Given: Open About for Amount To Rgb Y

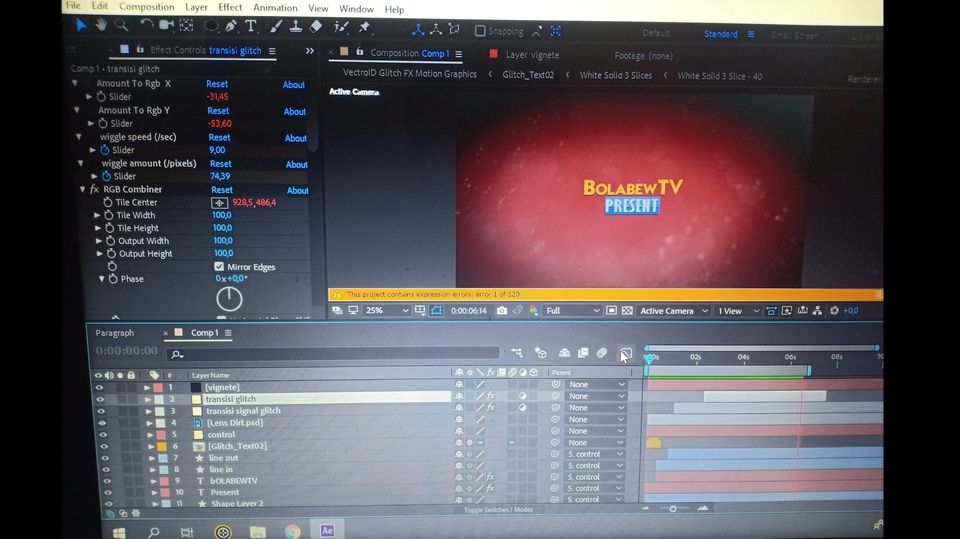Looking at the screenshot, I should [294, 111].
